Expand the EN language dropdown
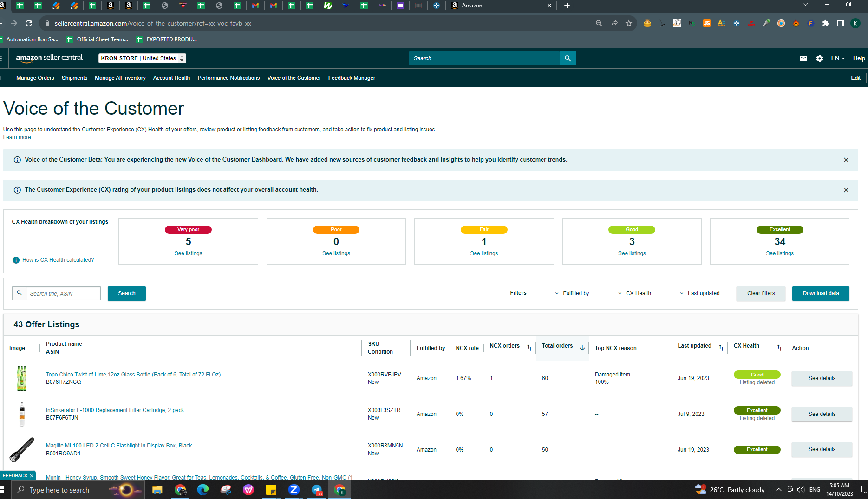The width and height of the screenshot is (868, 499). (838, 58)
